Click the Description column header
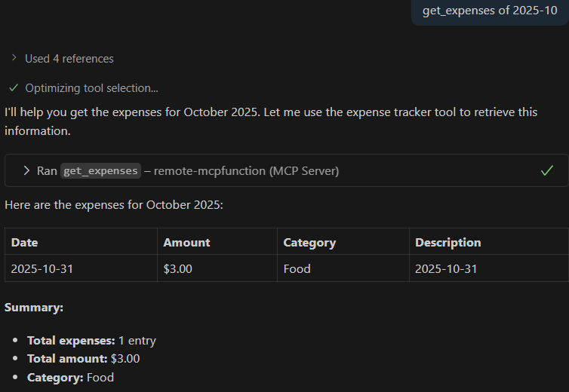569x392 pixels. 448,242
